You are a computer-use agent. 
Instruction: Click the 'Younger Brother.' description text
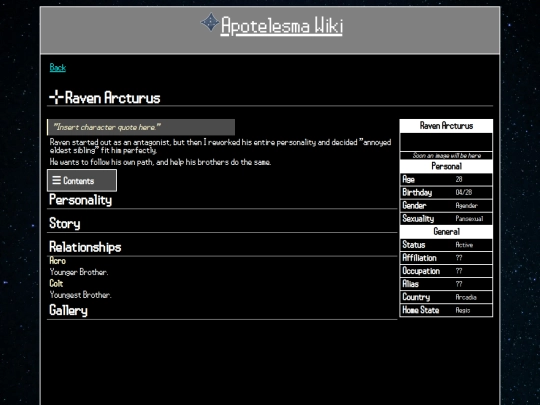79,272
